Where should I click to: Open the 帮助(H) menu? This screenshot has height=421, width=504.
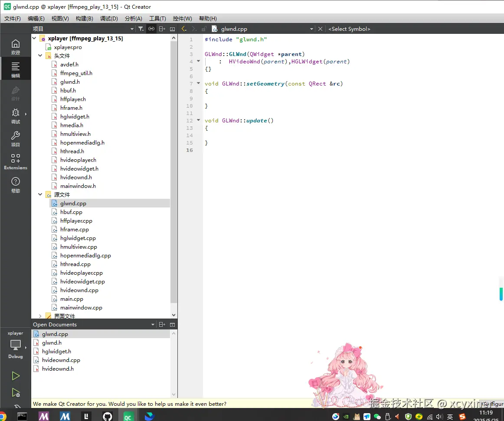pos(208,18)
